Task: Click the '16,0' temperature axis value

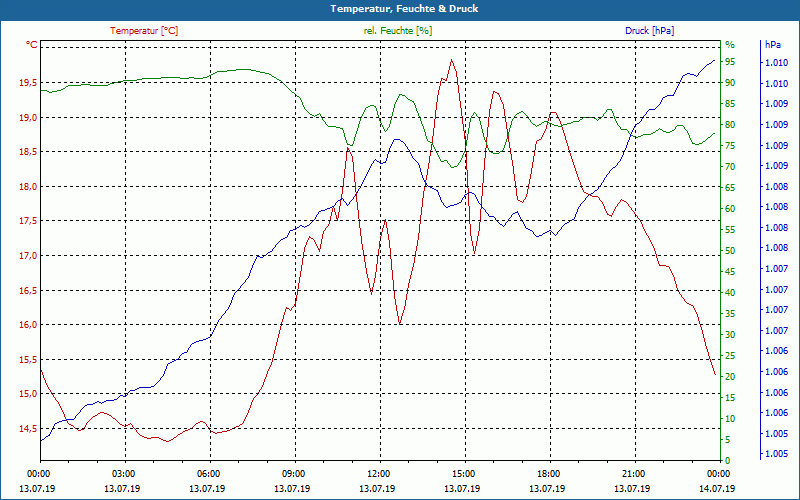Action: (x=28, y=324)
